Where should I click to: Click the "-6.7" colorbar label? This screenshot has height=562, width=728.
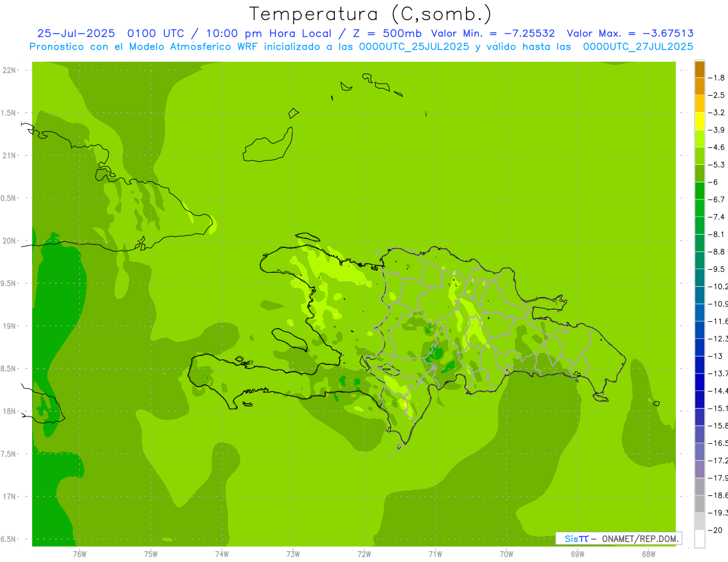click(716, 199)
